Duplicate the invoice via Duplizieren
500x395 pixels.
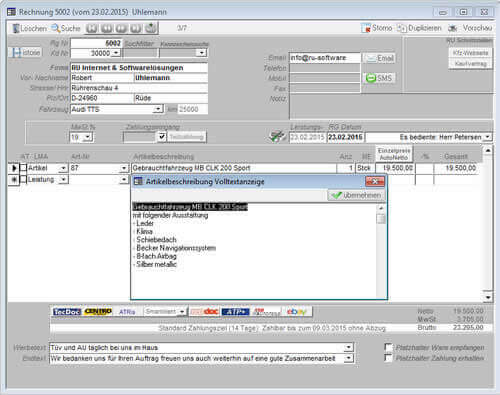(419, 28)
